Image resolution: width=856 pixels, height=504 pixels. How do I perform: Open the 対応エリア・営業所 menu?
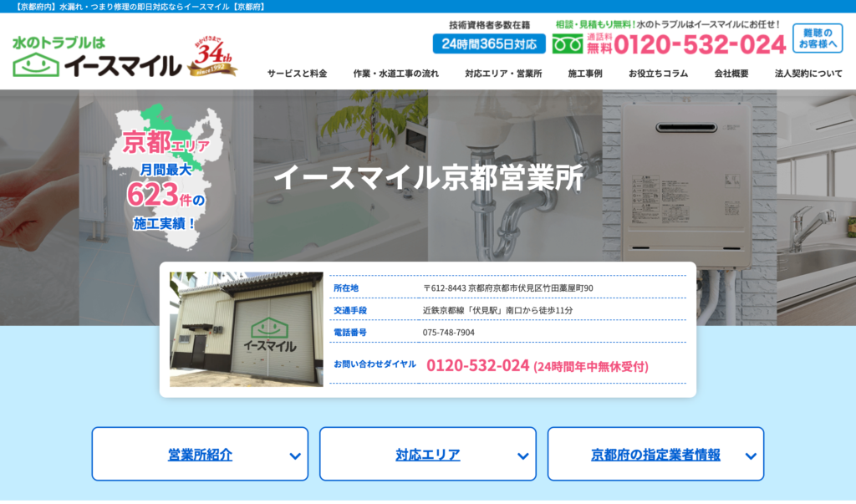pyautogui.click(x=503, y=74)
